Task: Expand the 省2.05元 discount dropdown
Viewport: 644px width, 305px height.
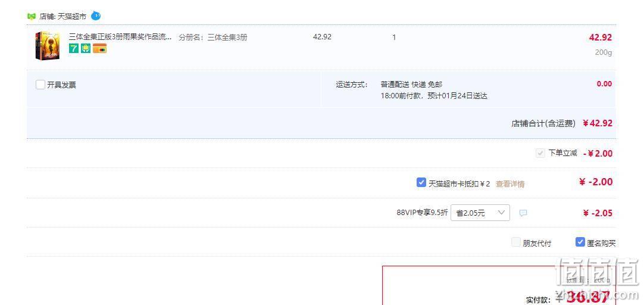Action: [x=480, y=213]
